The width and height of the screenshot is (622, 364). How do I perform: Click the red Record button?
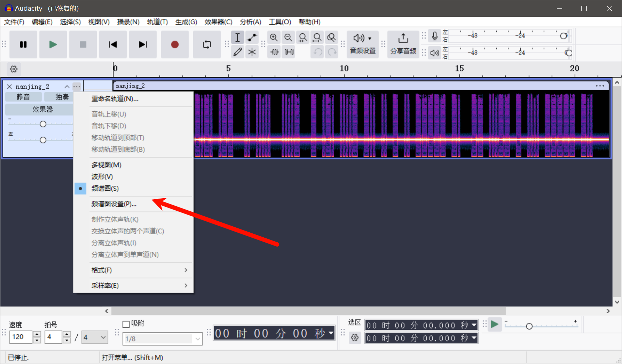[x=174, y=44]
